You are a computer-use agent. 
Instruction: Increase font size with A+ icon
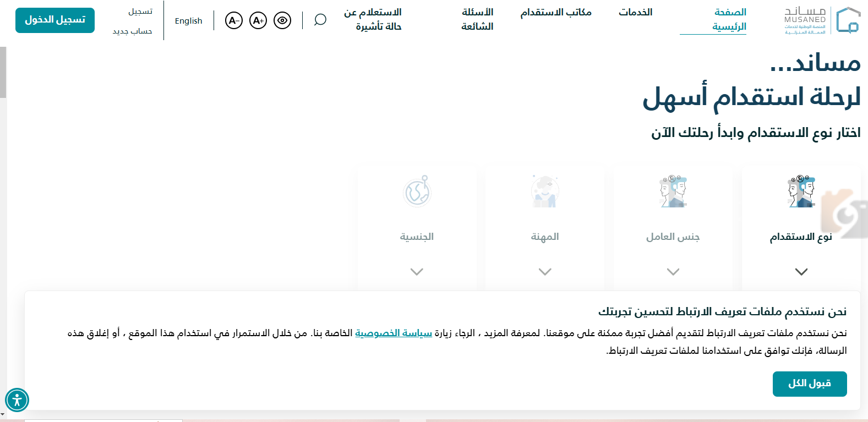pyautogui.click(x=258, y=20)
